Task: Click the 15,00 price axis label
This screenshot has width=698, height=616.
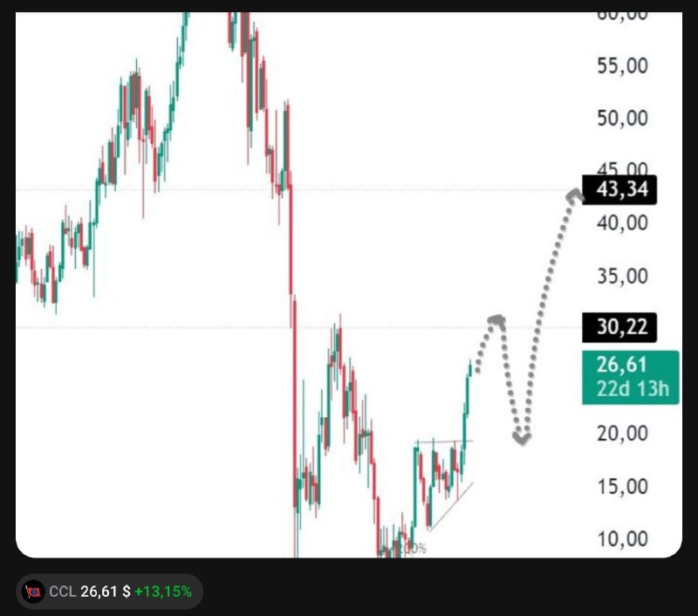Action: point(622,487)
